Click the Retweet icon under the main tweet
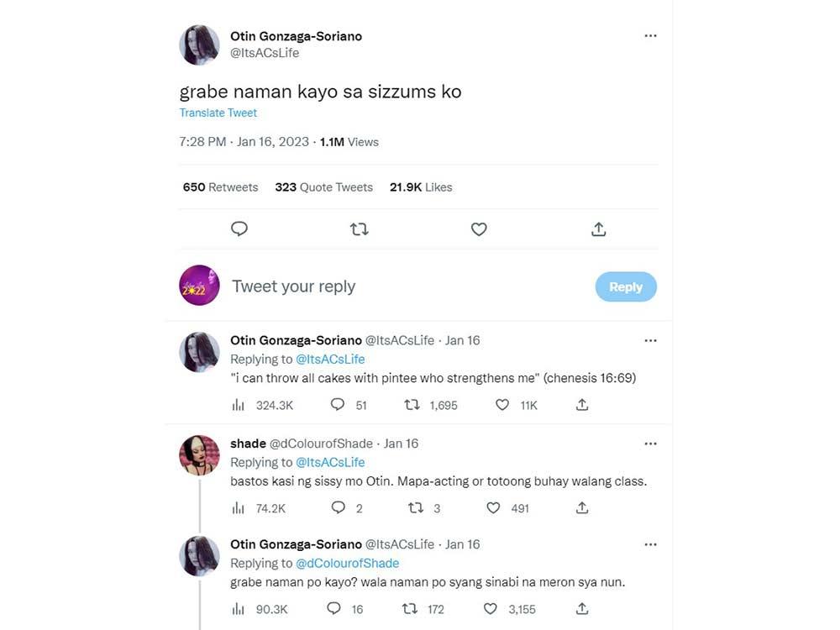The width and height of the screenshot is (840, 630). [x=360, y=228]
